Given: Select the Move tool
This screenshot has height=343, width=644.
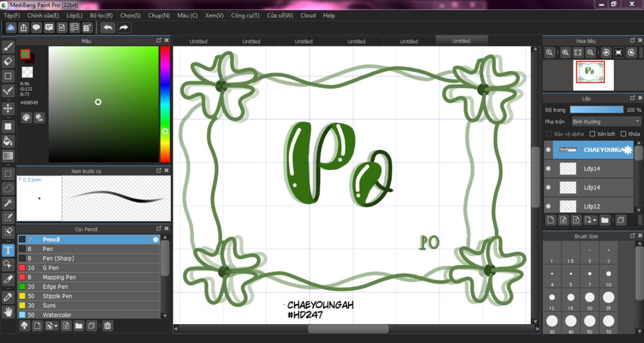Looking at the screenshot, I should pos(8,108).
